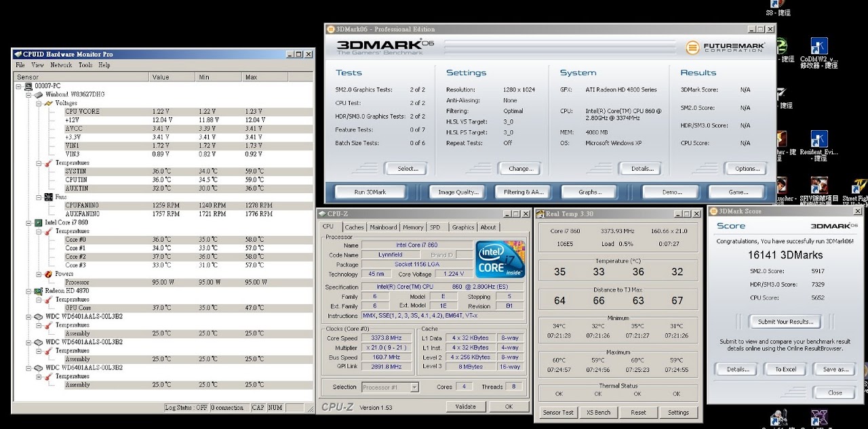Click the Voltages lightning icon
Image resolution: width=868 pixels, height=429 pixels.
coord(48,104)
